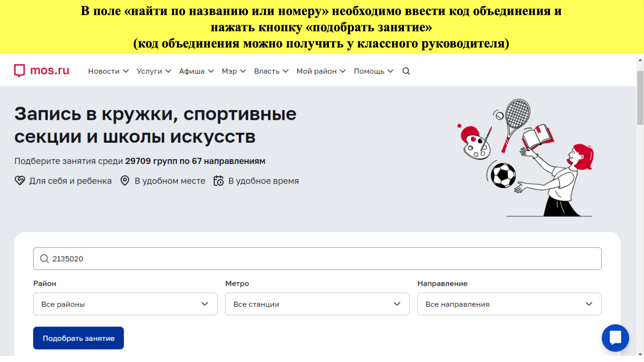Expand the Все районы dropdown
Viewport: 644px width, 362px height.
[125, 304]
